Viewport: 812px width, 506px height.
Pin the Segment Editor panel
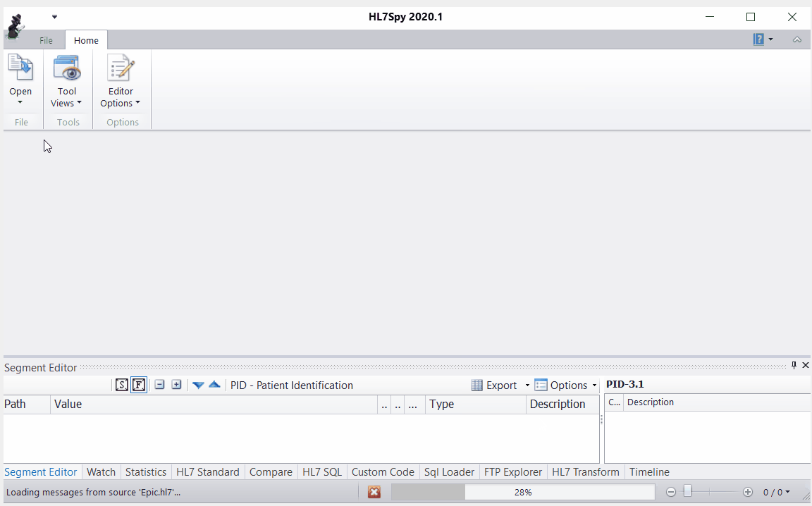[794, 365]
